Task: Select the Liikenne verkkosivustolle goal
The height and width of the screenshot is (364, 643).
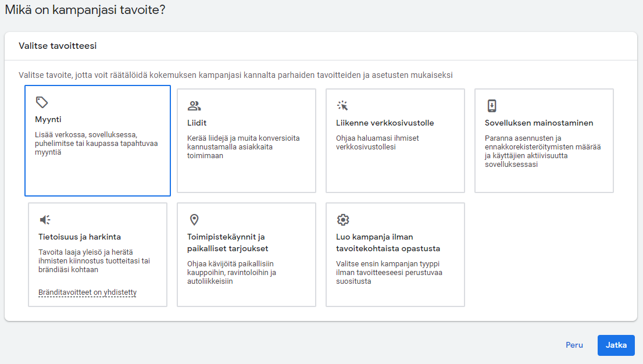Action: [395, 140]
